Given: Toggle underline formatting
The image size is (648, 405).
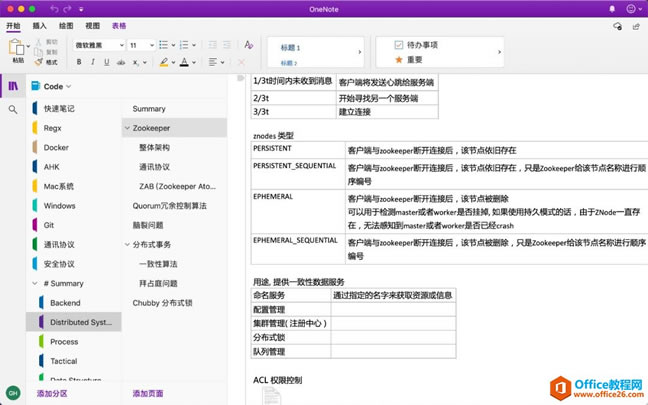Looking at the screenshot, I should (107, 62).
